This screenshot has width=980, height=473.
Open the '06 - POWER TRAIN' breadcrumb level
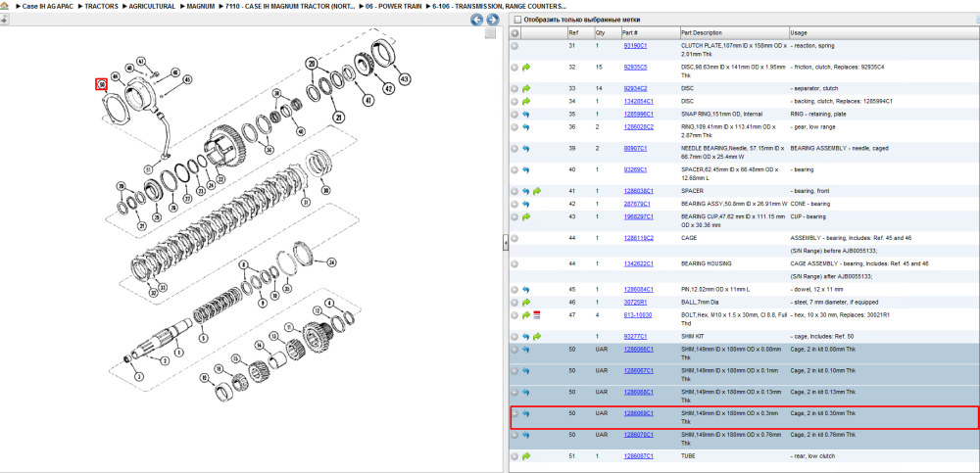[393, 6]
